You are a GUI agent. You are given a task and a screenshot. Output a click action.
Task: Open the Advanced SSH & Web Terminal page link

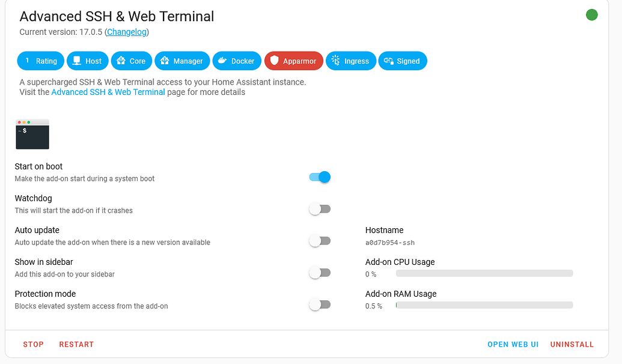coord(108,92)
